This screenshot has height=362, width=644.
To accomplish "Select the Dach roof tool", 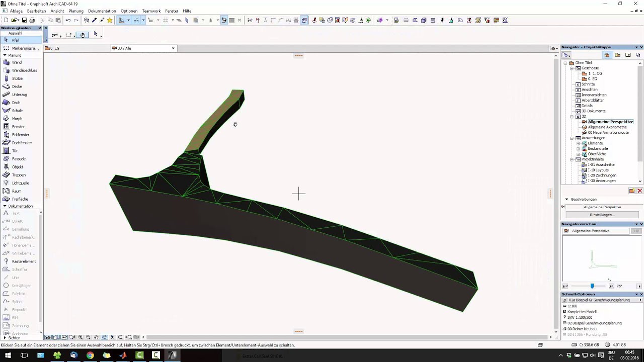I will point(21,103).
